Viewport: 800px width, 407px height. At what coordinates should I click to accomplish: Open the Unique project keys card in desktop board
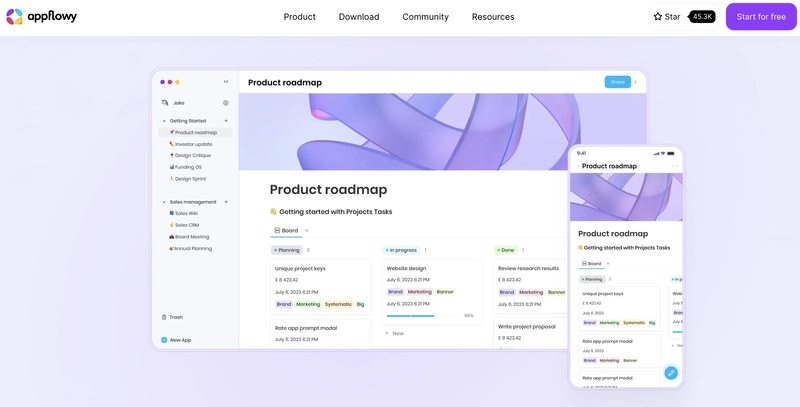321,287
